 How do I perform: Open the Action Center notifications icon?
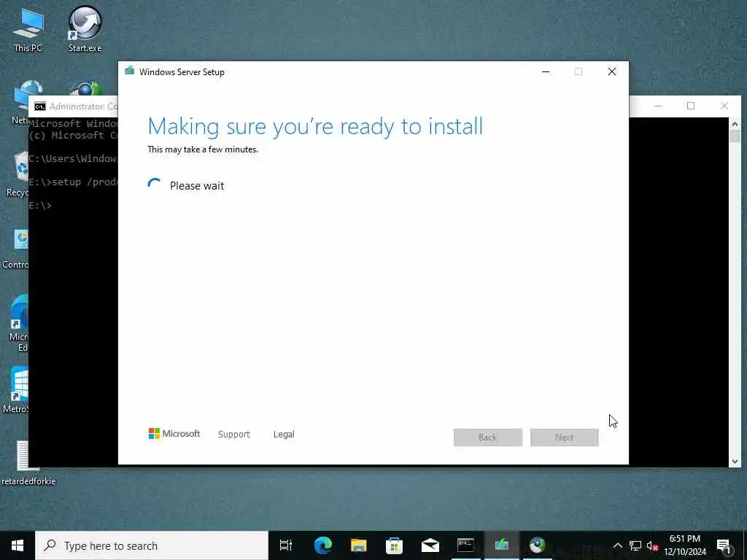point(724,545)
